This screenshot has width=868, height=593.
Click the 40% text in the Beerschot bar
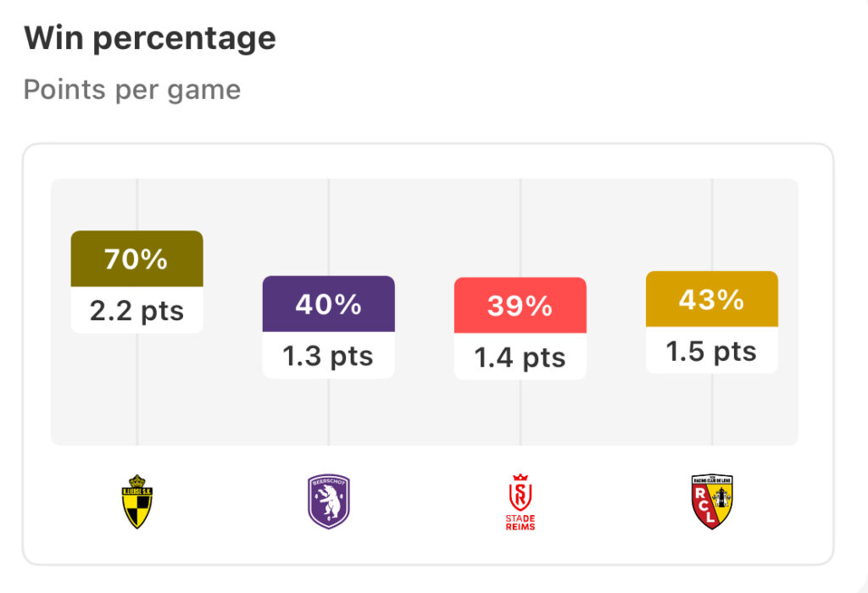click(328, 304)
